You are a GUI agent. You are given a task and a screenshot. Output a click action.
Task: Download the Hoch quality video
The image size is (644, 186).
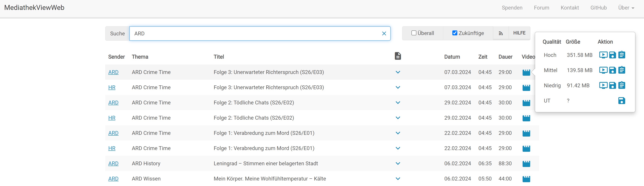612,55
